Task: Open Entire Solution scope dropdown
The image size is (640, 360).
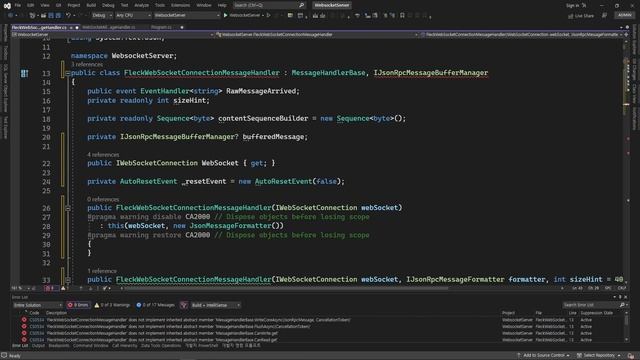Action: 38,305
